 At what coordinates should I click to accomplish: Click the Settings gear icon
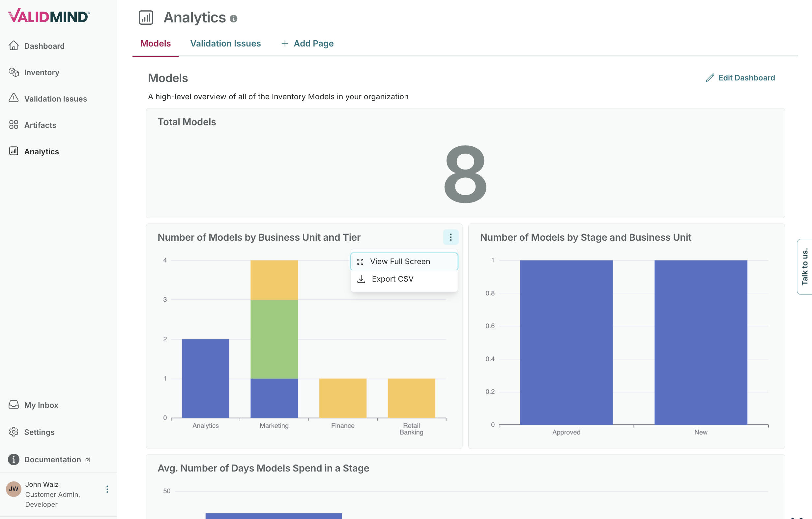[14, 432]
